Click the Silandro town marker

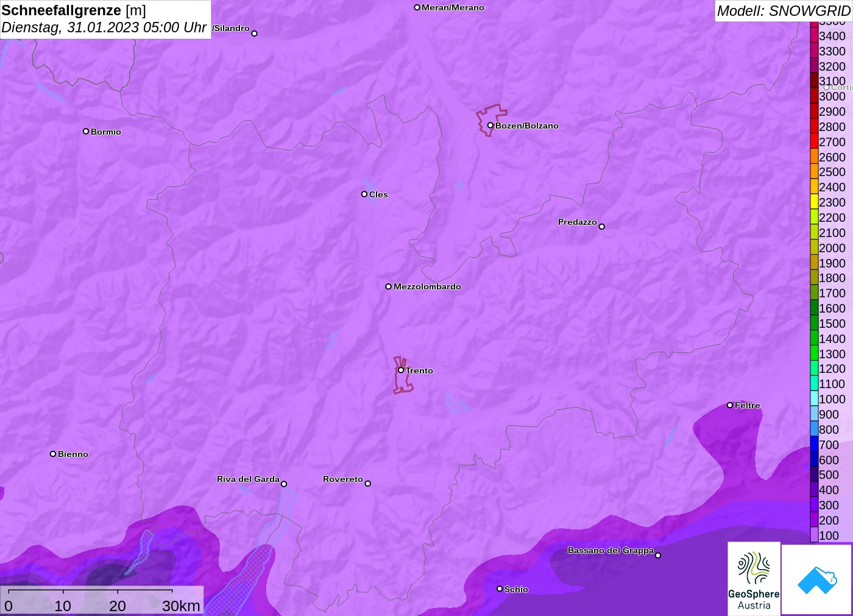click(254, 34)
